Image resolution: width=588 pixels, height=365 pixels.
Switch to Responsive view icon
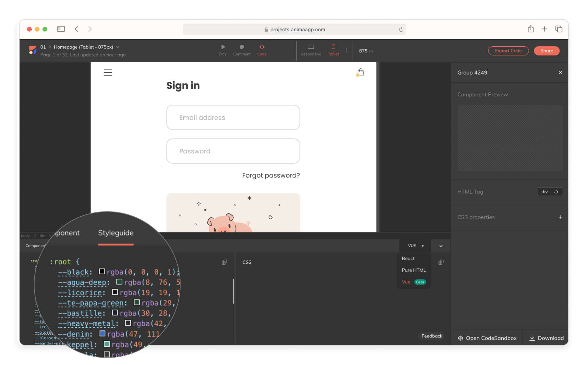[311, 47]
